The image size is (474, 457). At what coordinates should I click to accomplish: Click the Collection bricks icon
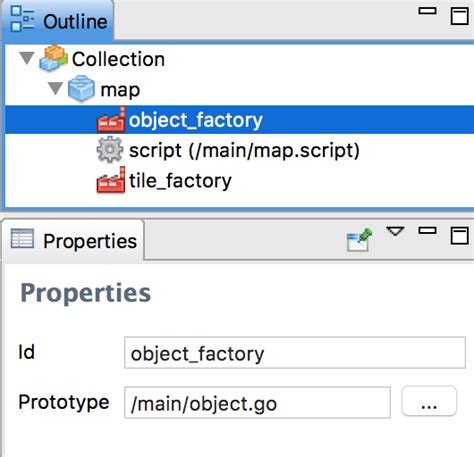click(53, 58)
